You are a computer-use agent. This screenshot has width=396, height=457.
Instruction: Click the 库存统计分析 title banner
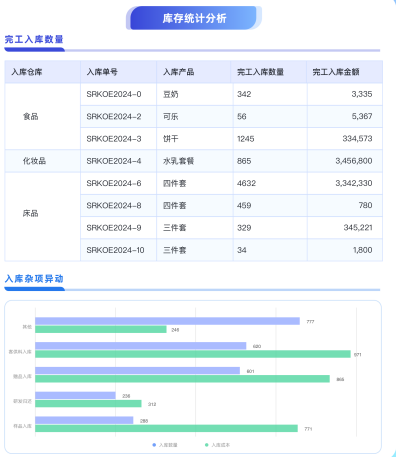194,18
